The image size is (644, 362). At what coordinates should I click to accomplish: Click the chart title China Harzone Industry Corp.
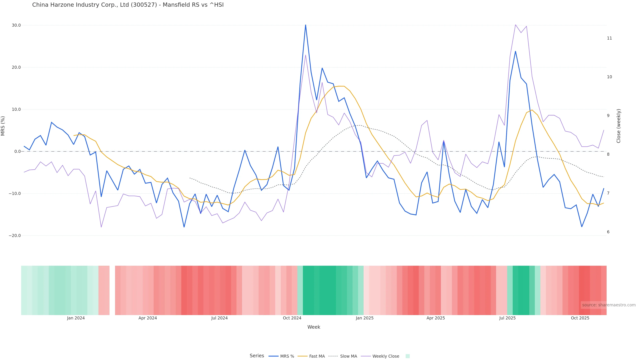coord(128,5)
